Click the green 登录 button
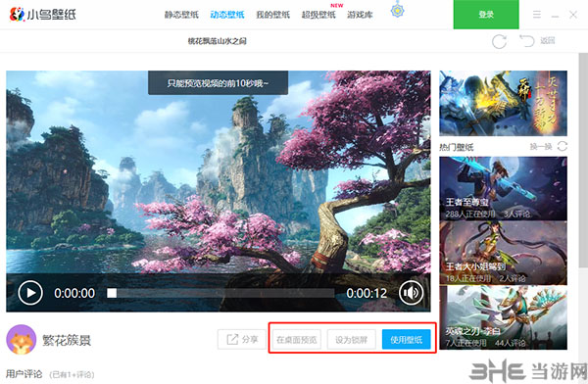This screenshot has height=384, width=588. point(486,15)
